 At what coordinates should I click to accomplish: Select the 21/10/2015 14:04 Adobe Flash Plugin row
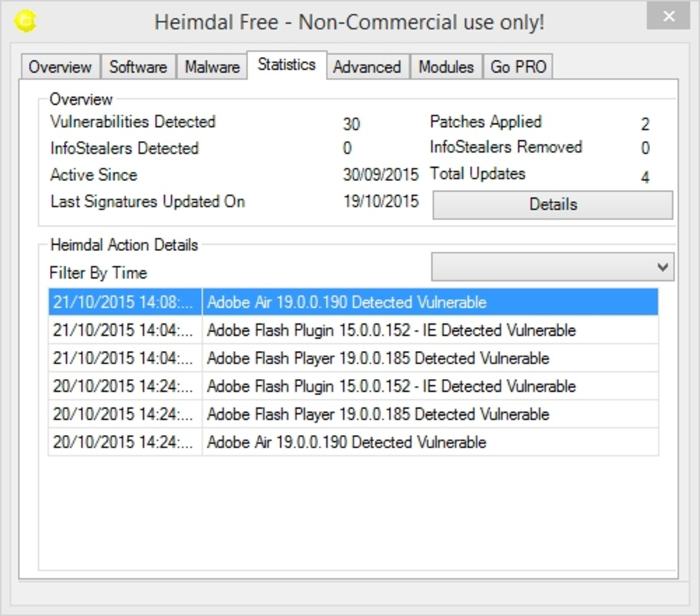click(353, 330)
